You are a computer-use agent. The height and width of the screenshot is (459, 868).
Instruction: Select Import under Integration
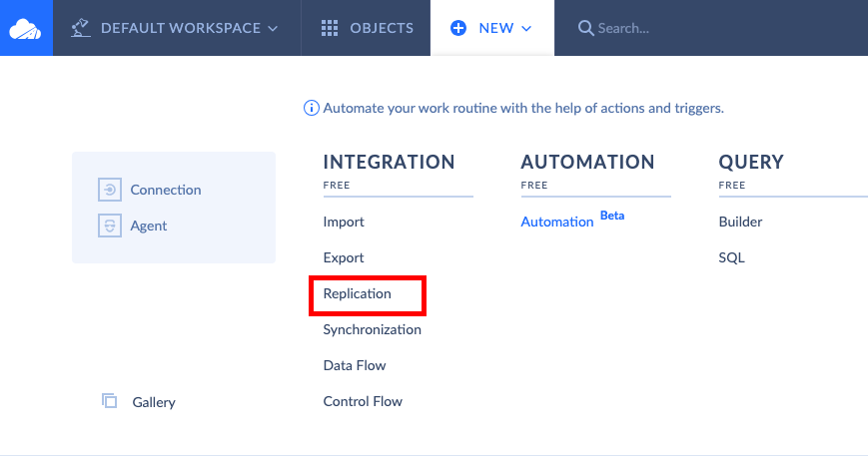point(344,222)
